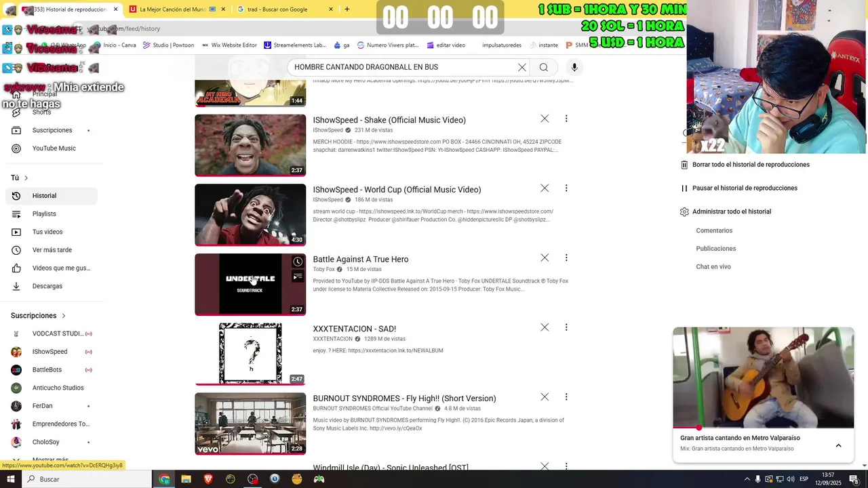Expand the Suscripciones heading chevron

[64, 316]
